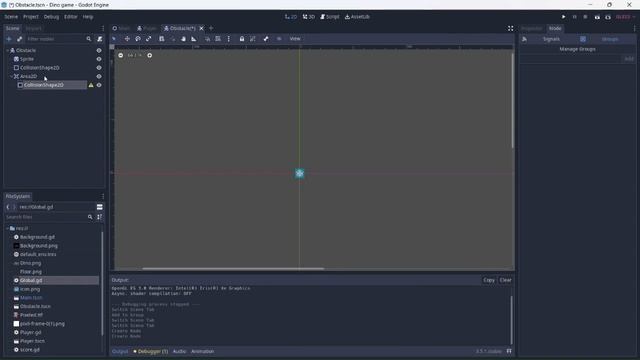Hide the first CollisionShape2D under Obstacle
640x360 pixels.
99,68
